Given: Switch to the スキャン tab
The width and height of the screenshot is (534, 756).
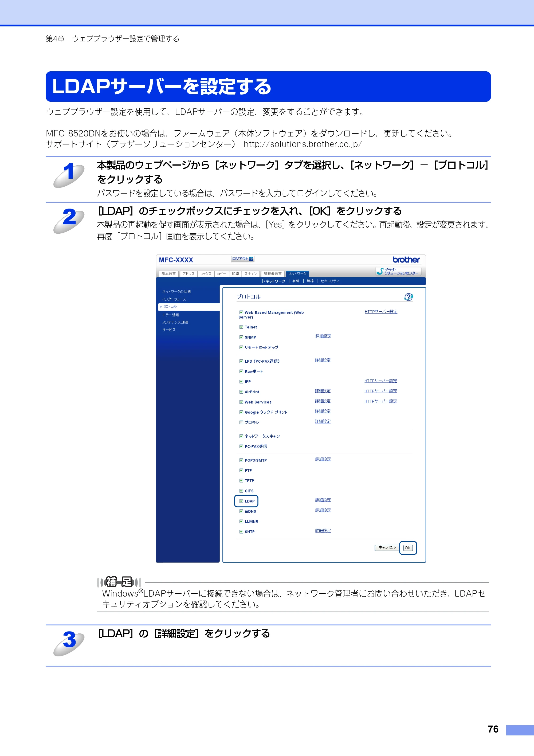Looking at the screenshot, I should pyautogui.click(x=250, y=274).
